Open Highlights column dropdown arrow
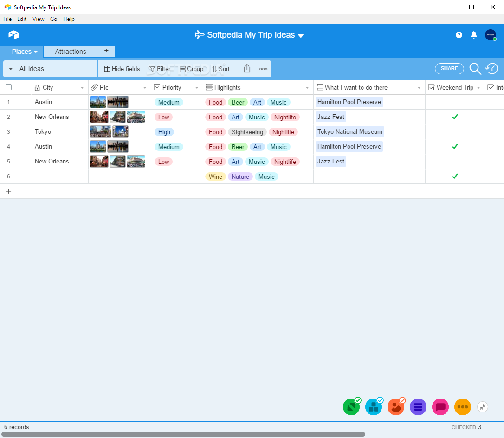Image resolution: width=504 pixels, height=438 pixels. (x=307, y=88)
